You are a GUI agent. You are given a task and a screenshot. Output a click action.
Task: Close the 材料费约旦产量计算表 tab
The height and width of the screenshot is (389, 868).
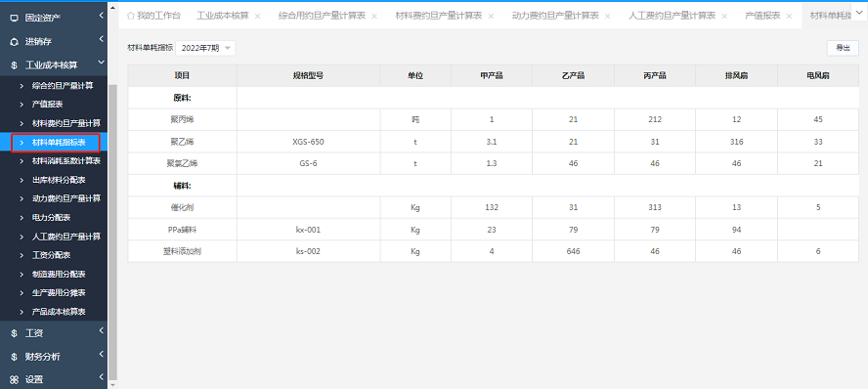click(x=491, y=16)
